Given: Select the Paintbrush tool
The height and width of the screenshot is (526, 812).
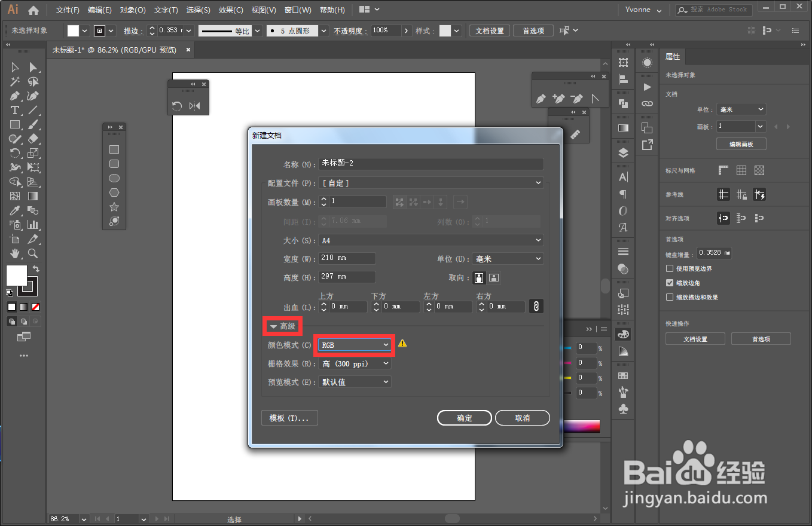Looking at the screenshot, I should [x=33, y=124].
